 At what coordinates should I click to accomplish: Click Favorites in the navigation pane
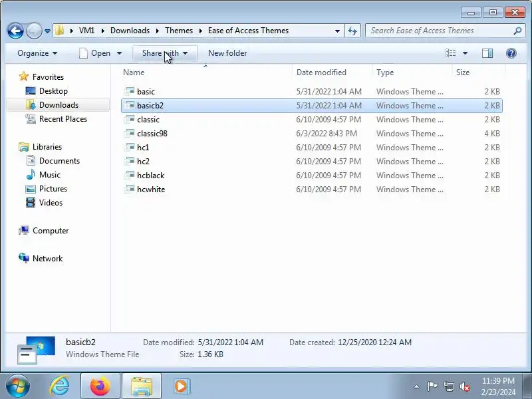pos(48,77)
